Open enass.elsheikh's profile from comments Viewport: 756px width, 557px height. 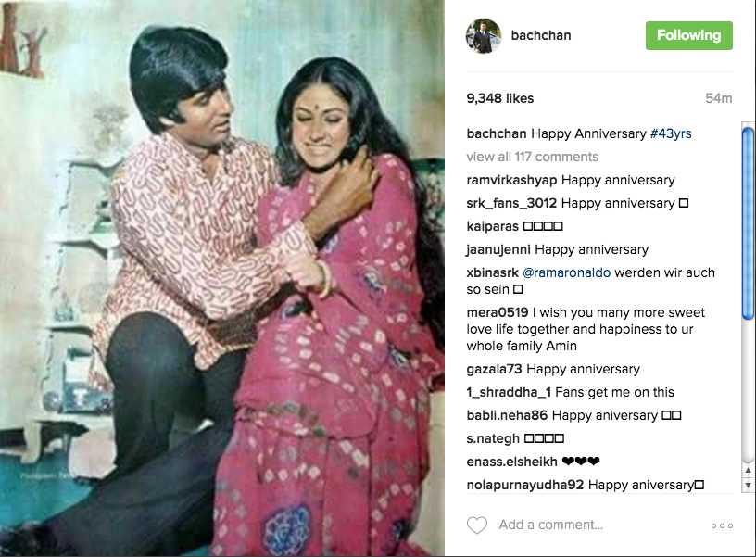point(511,462)
